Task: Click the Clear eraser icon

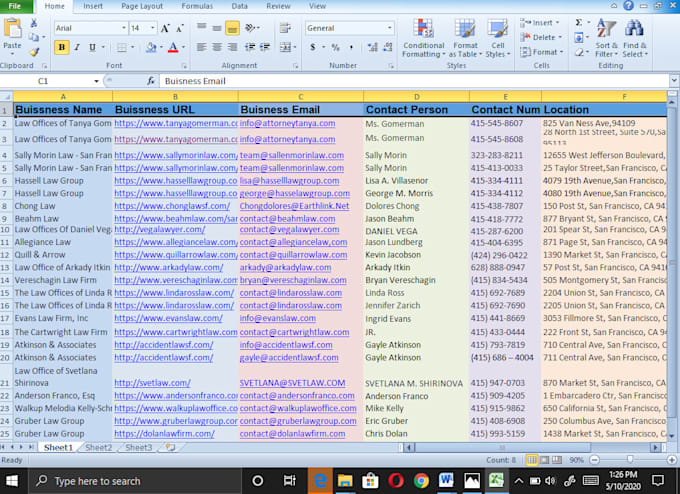Action: (x=579, y=52)
